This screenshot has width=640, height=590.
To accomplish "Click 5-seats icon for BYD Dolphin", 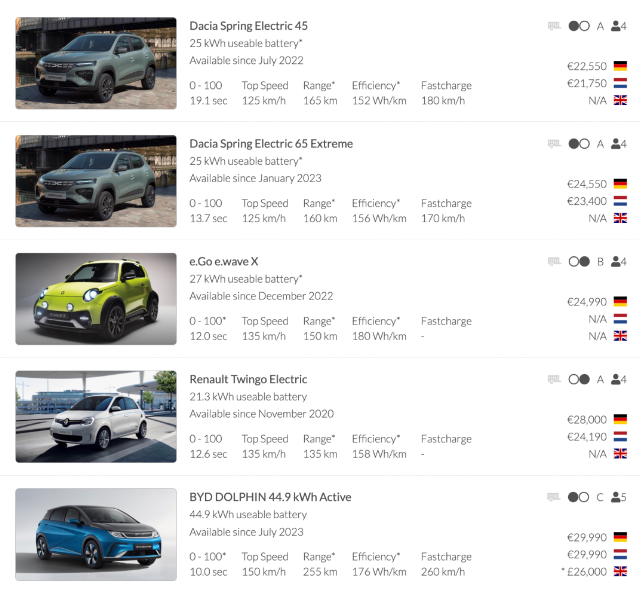I will (618, 497).
